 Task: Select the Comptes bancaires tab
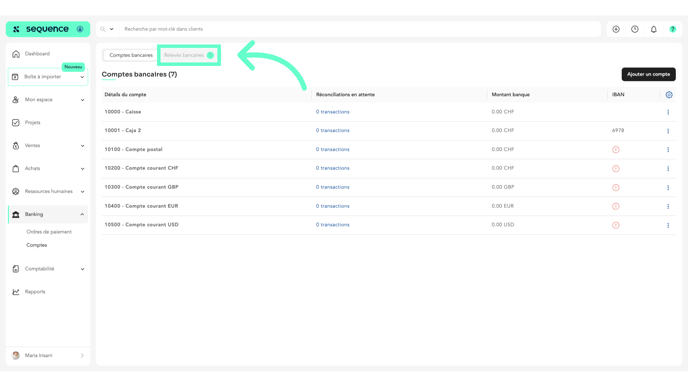pyautogui.click(x=131, y=55)
